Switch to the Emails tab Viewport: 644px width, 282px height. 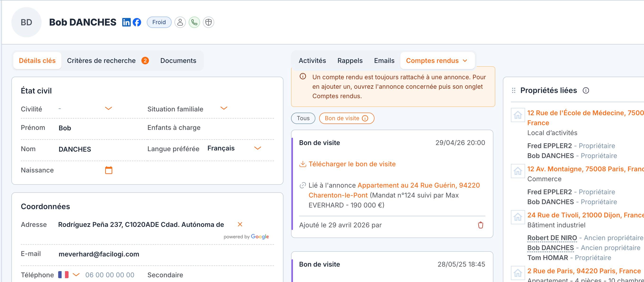tap(384, 61)
